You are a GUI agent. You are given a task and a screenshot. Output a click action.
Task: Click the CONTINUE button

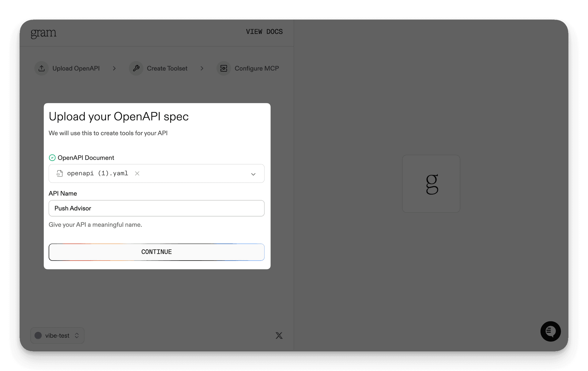pyautogui.click(x=156, y=252)
